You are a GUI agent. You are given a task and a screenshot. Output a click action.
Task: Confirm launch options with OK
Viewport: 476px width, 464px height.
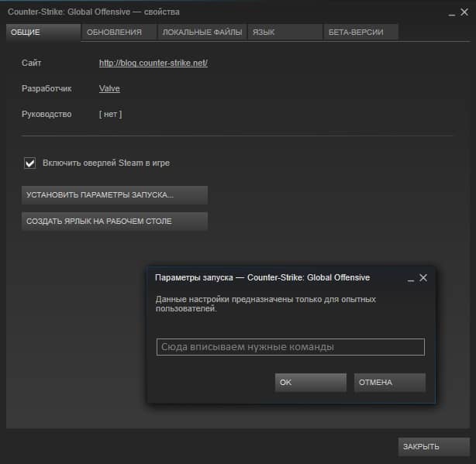click(311, 383)
